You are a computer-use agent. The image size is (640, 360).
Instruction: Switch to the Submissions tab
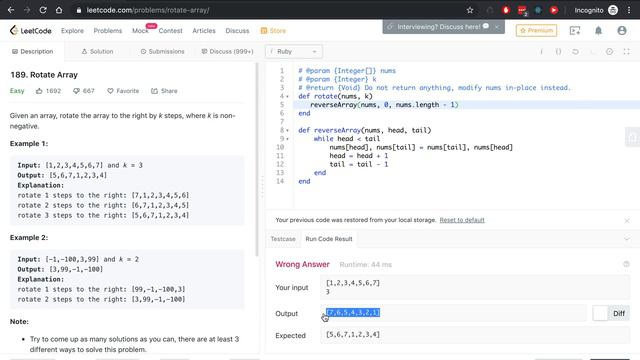pos(162,51)
